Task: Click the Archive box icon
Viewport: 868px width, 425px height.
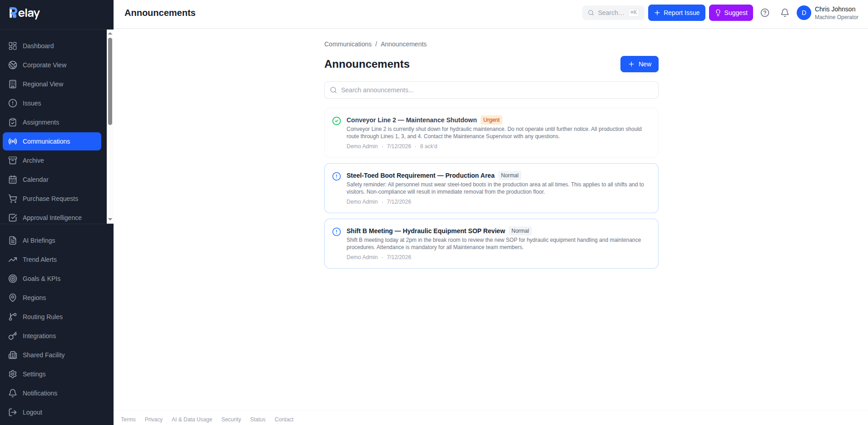Action: pyautogui.click(x=13, y=160)
